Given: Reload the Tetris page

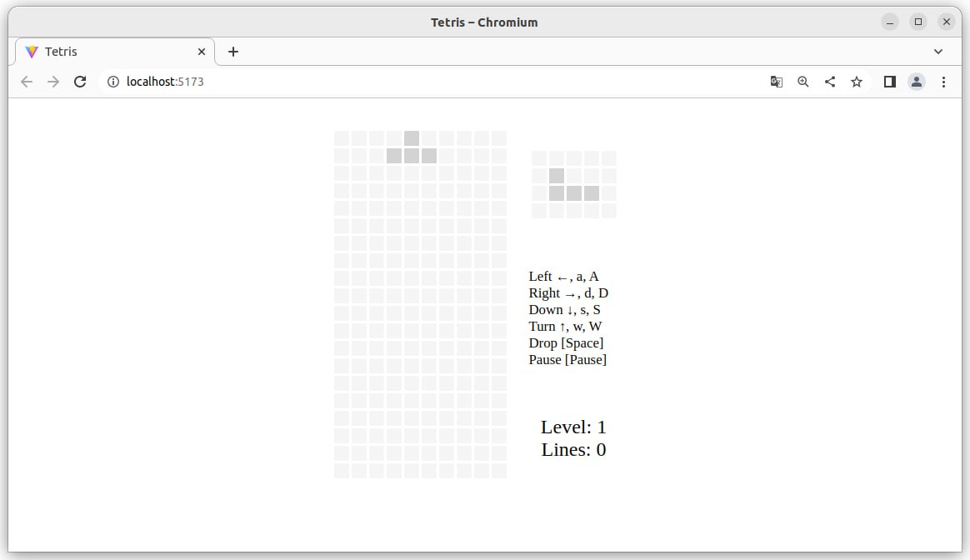Looking at the screenshot, I should [x=80, y=82].
